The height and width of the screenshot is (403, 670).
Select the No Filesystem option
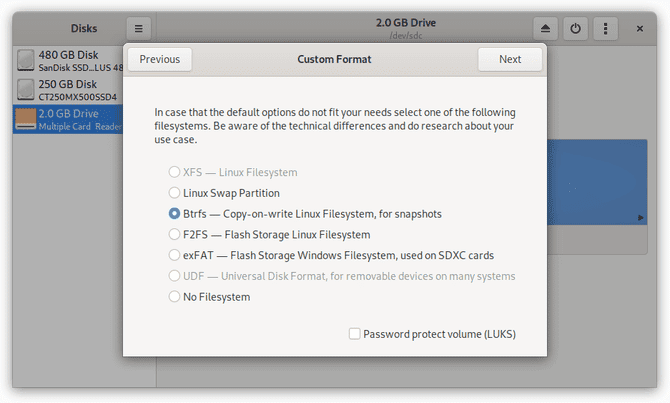(175, 297)
